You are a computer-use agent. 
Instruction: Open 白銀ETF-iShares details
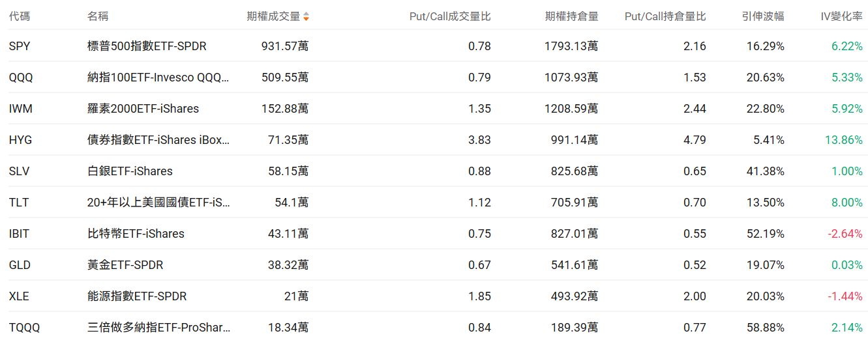click(130, 171)
